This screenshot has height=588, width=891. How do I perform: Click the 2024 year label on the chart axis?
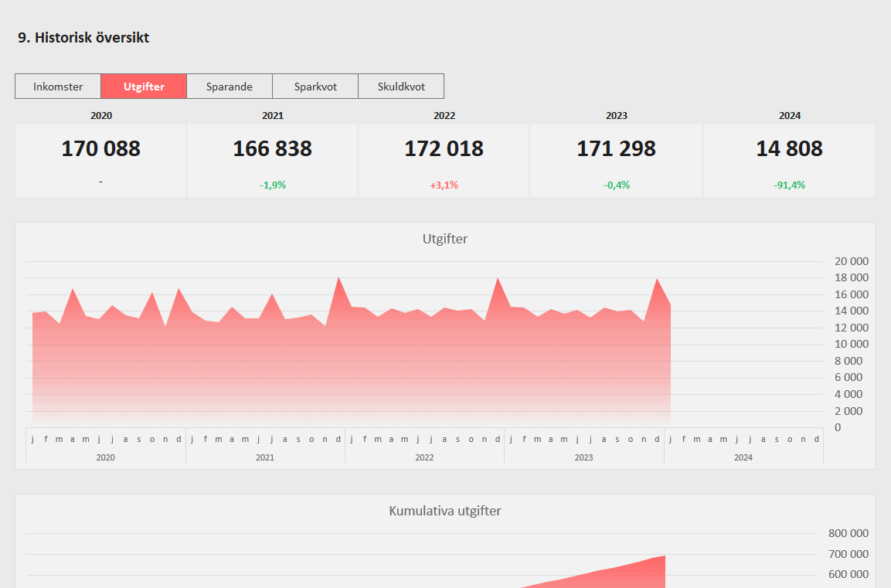pos(743,457)
